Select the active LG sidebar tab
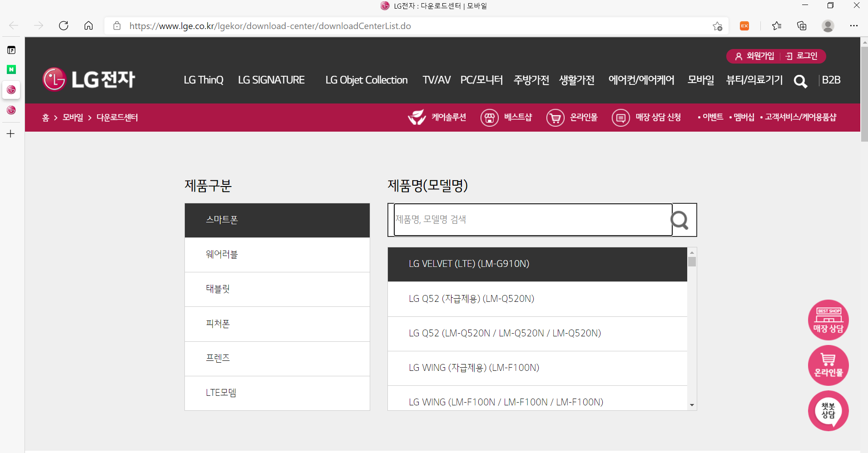The image size is (868, 453). 11,90
